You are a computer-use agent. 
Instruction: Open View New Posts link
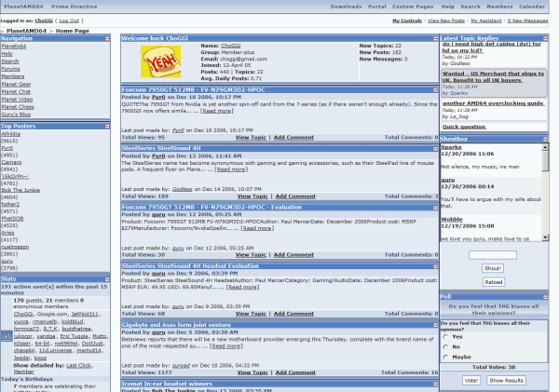(446, 20)
